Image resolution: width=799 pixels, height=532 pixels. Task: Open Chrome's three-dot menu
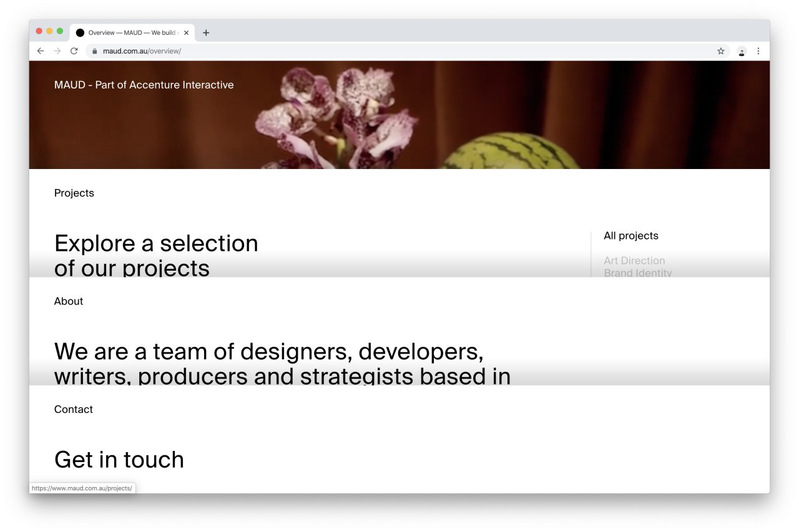tap(758, 51)
